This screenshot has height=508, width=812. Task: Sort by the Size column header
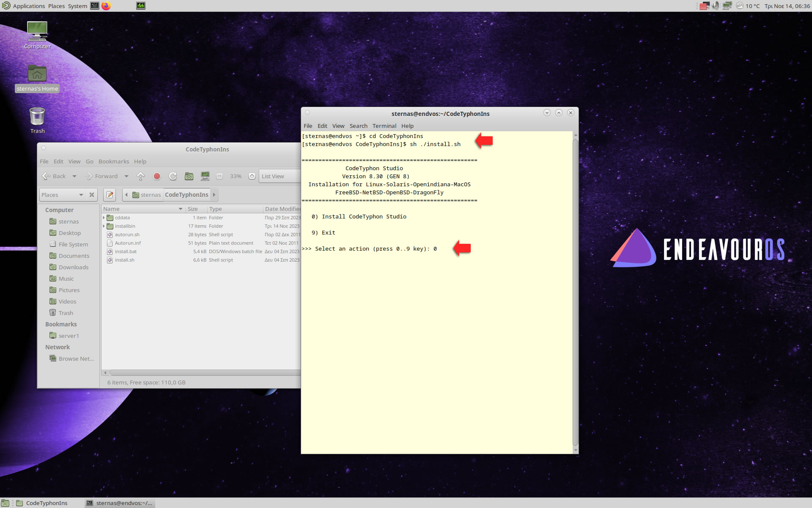tap(196, 209)
